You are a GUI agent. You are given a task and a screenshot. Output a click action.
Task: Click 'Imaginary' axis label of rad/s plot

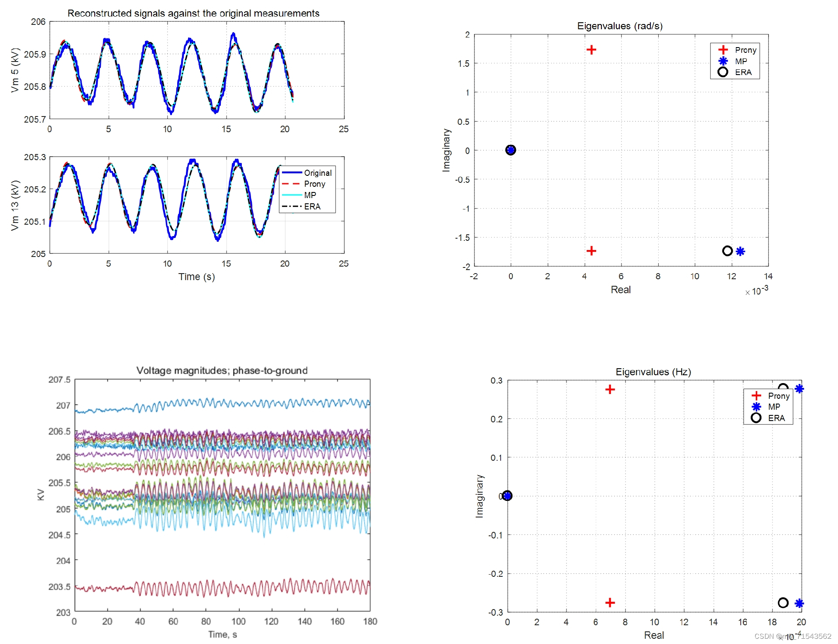[x=446, y=150]
